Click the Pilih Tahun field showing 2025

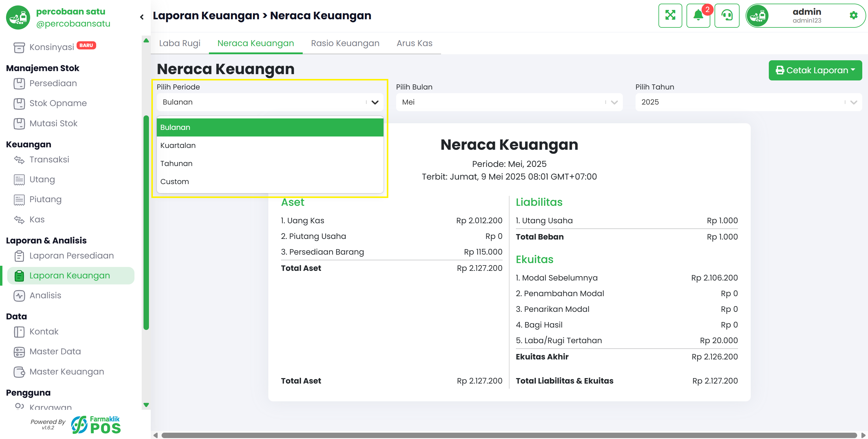tap(748, 102)
